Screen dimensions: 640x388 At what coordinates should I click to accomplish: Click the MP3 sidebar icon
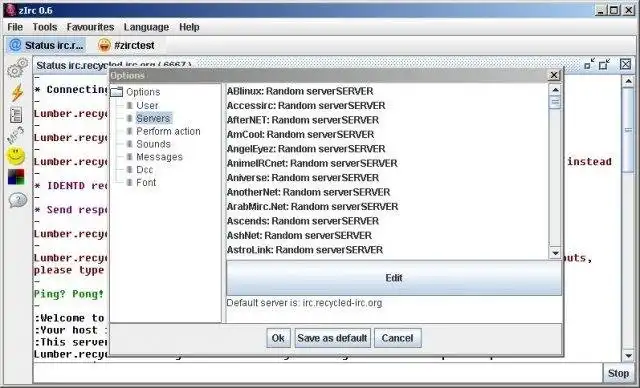(x=16, y=135)
